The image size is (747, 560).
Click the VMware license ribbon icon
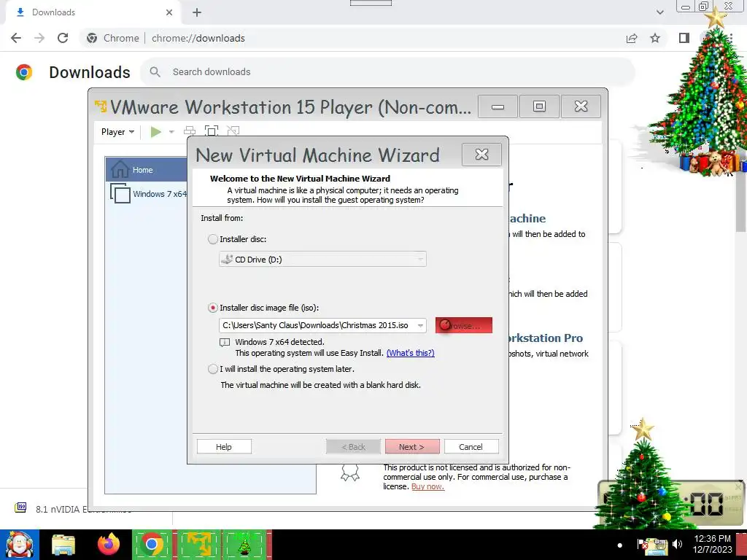pos(349,472)
